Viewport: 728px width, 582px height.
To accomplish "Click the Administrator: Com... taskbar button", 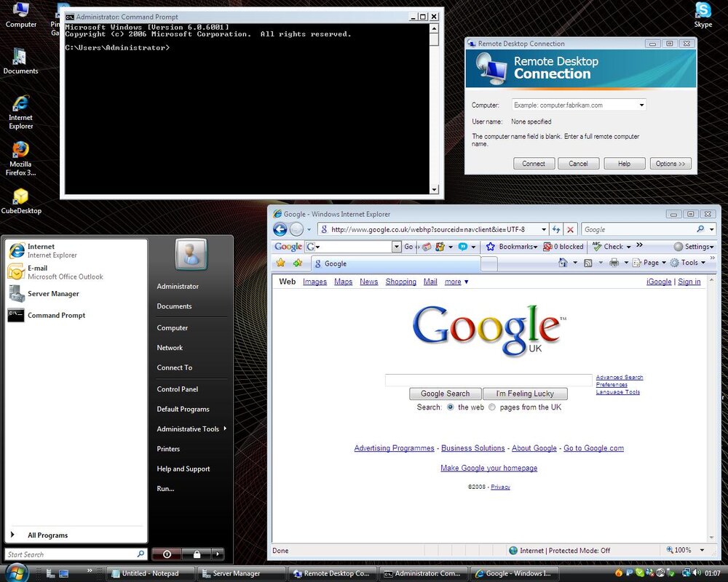I will [422, 573].
